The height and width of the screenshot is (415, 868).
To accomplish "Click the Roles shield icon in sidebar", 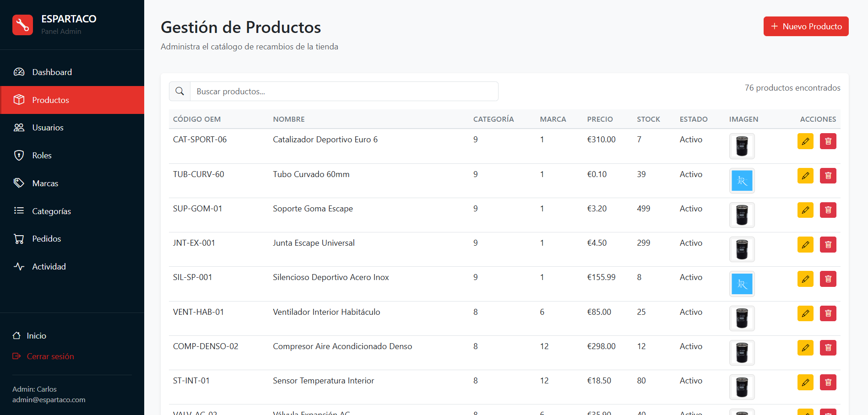I will click(x=19, y=156).
